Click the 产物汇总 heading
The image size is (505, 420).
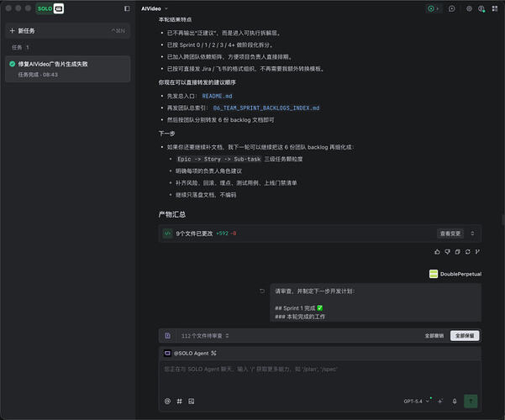click(x=172, y=214)
